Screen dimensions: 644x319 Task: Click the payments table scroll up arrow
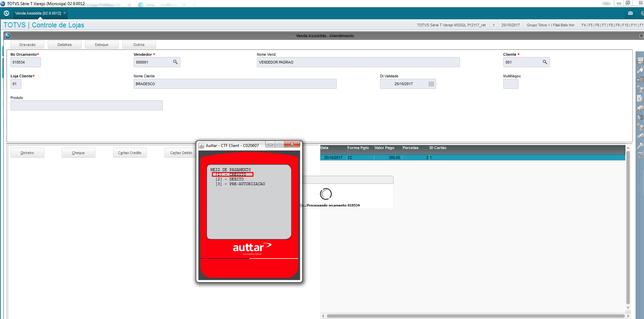(628, 148)
